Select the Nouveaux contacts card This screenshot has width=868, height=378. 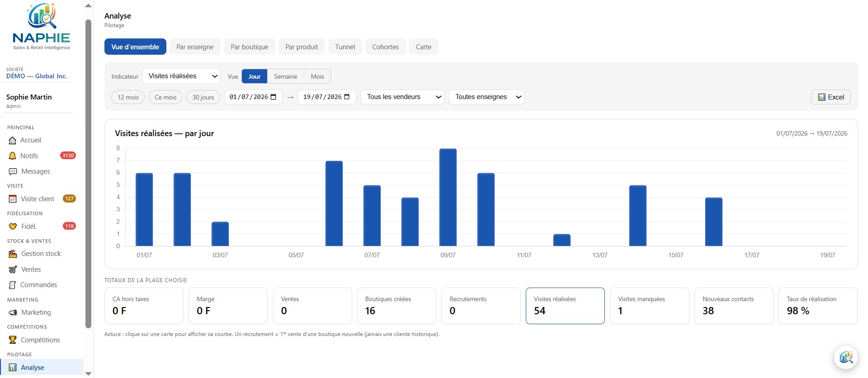(x=734, y=306)
